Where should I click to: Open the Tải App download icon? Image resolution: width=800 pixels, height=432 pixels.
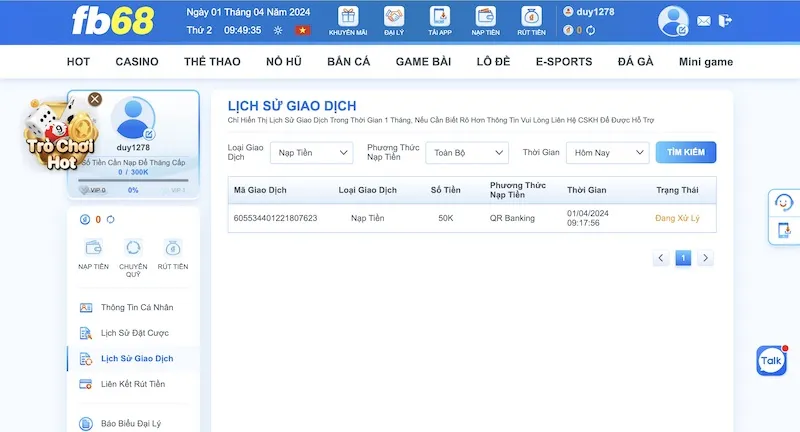(x=440, y=17)
